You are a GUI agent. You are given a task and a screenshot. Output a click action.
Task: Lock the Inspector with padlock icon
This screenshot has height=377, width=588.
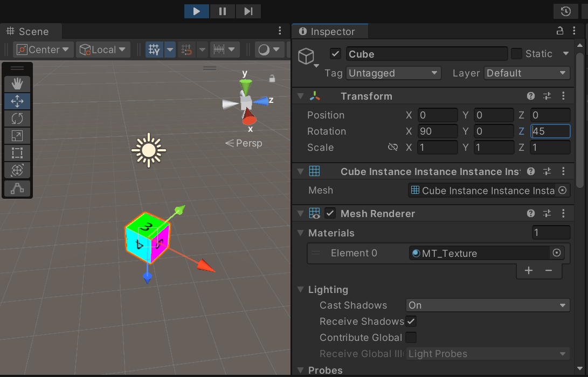pyautogui.click(x=560, y=31)
